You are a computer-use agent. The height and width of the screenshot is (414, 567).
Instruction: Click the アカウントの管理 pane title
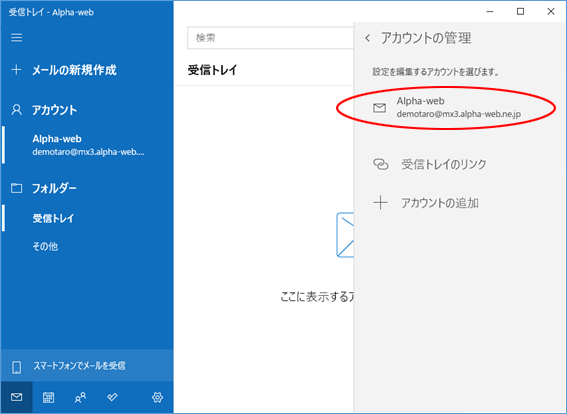point(426,38)
